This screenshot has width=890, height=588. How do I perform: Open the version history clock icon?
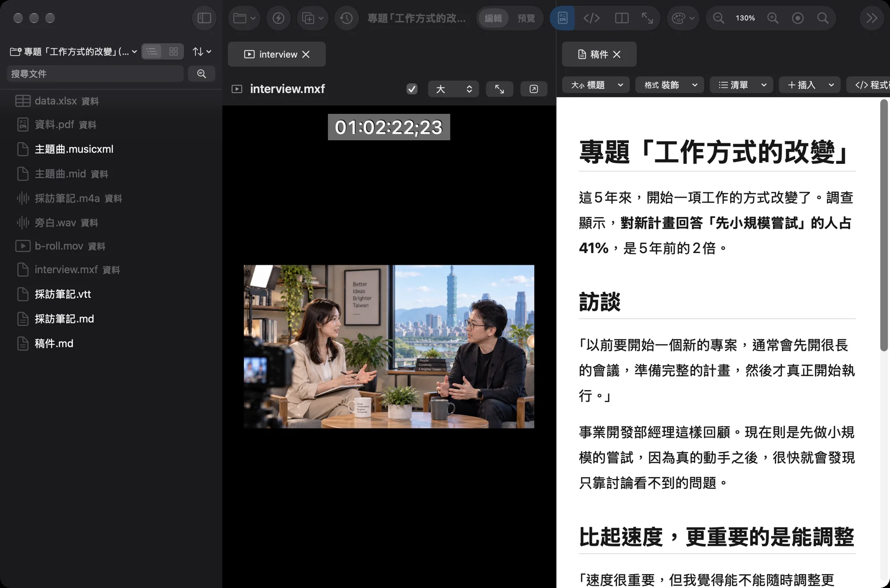pos(346,18)
